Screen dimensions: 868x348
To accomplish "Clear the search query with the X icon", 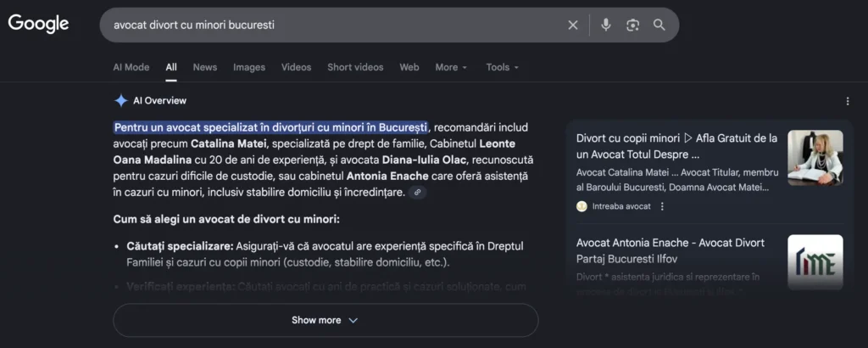I will coord(573,25).
